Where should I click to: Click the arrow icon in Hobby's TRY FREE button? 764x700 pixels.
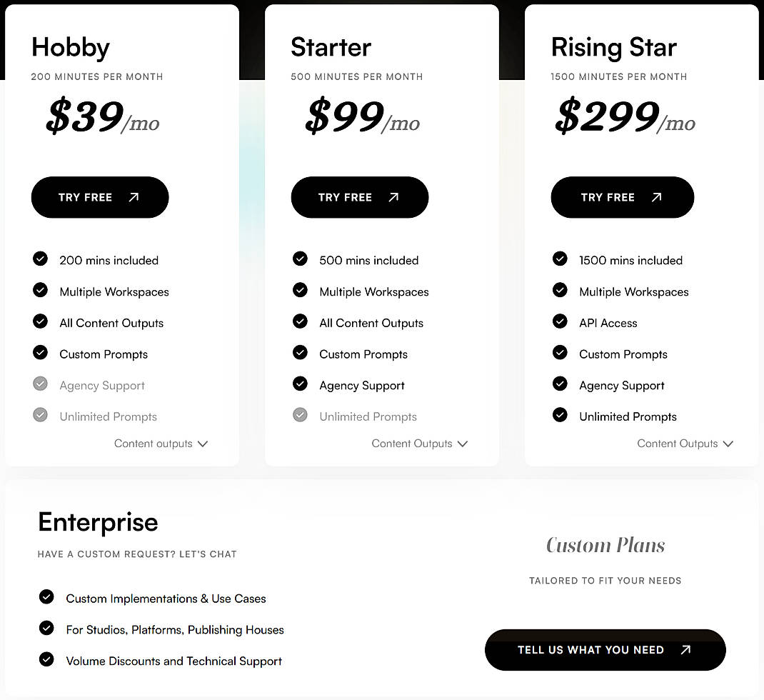pyautogui.click(x=135, y=196)
